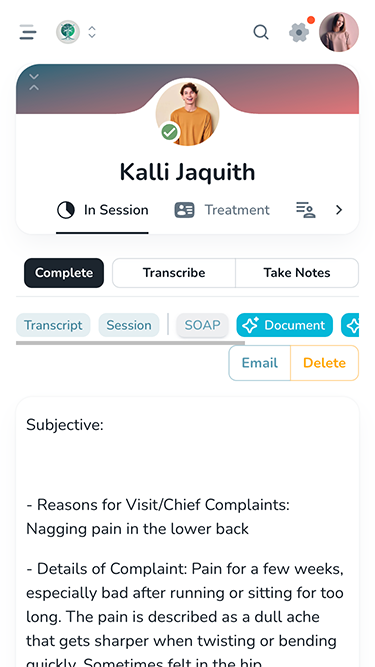Click the Document AI sparkle button
The width and height of the screenshot is (375, 667).
point(284,325)
